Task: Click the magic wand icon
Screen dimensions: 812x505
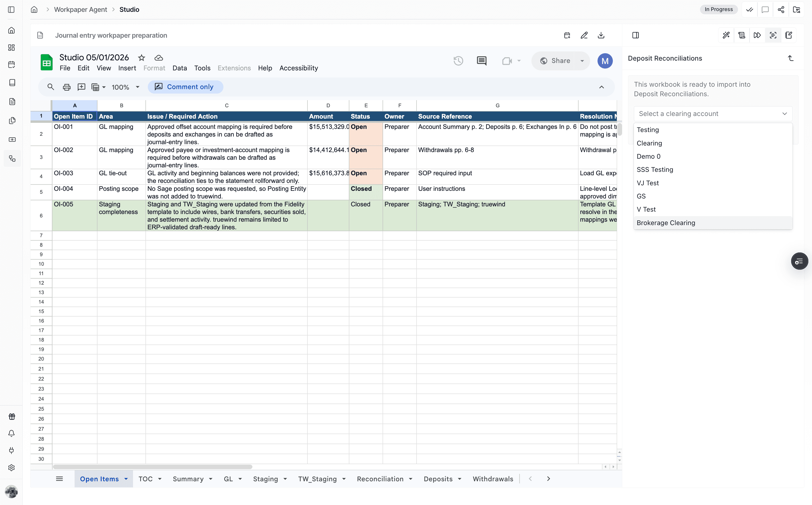Action: point(726,35)
